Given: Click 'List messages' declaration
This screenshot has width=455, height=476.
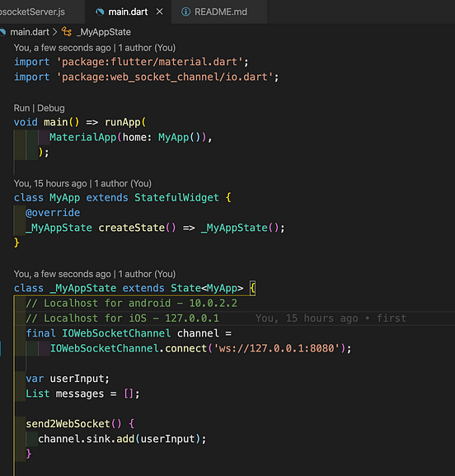Looking at the screenshot, I should pos(82,394).
